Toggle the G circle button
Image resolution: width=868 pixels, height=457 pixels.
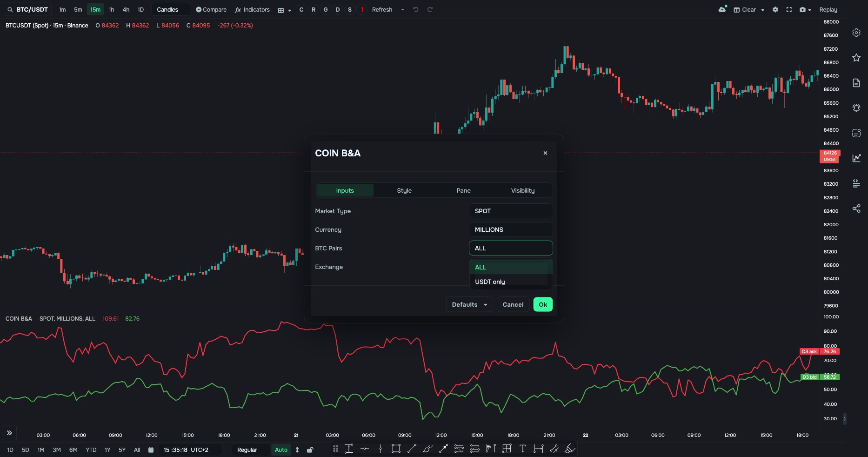tap(326, 9)
